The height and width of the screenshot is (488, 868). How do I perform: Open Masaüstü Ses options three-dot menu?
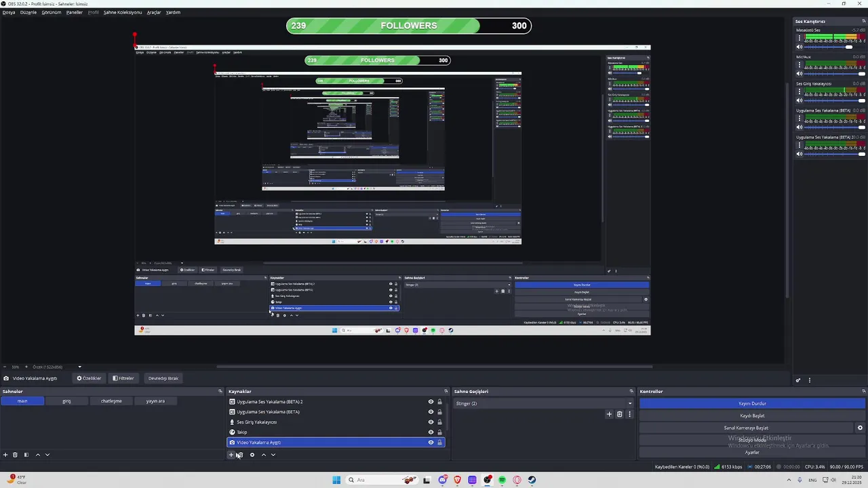point(800,38)
